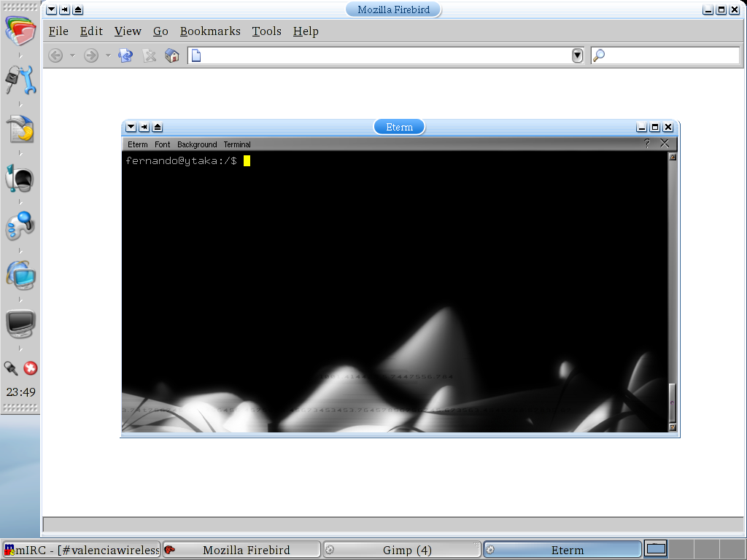Switch to Eterm task in taskbar
The width and height of the screenshot is (747, 560).
pos(562,550)
